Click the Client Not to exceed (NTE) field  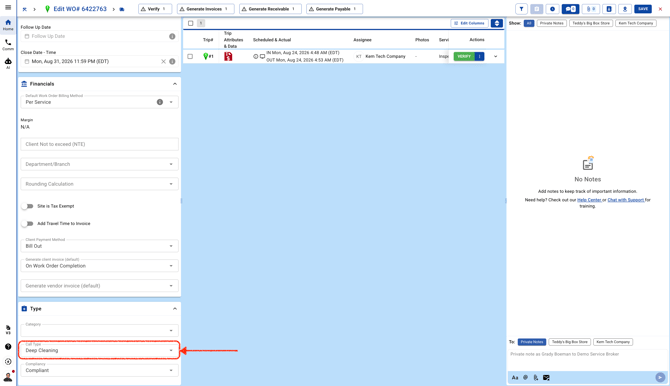(x=100, y=144)
